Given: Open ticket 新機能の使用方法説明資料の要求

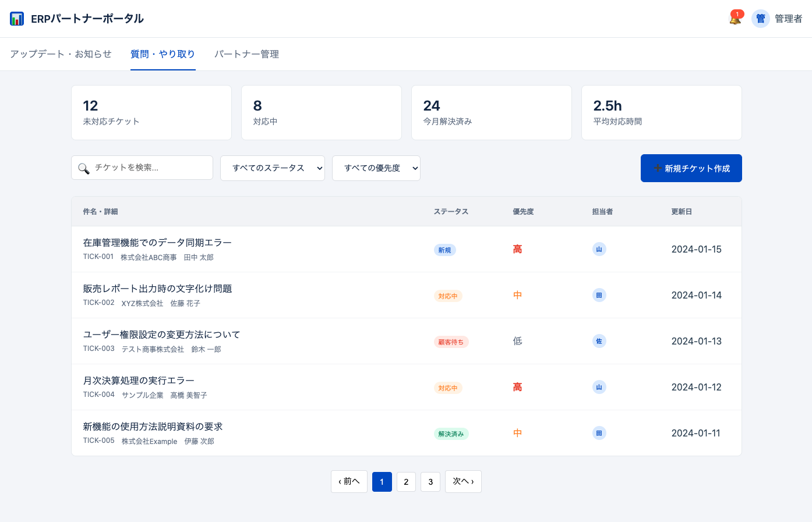Looking at the screenshot, I should click(153, 427).
